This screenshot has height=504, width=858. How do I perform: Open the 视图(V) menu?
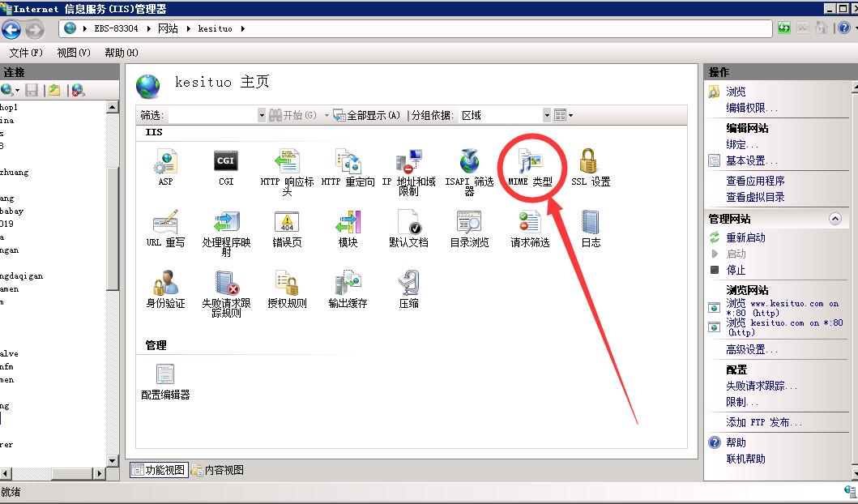tap(74, 53)
